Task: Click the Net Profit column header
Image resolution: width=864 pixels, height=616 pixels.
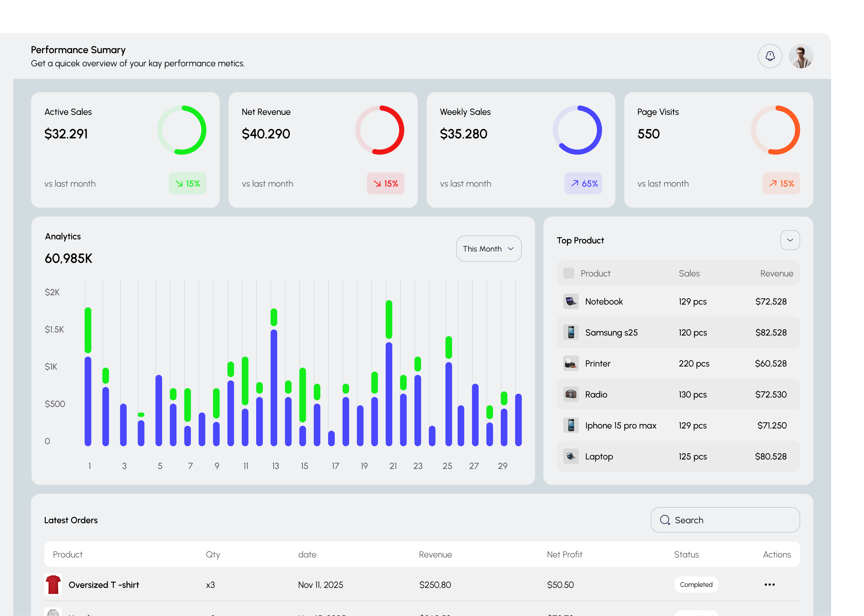Action: tap(564, 555)
